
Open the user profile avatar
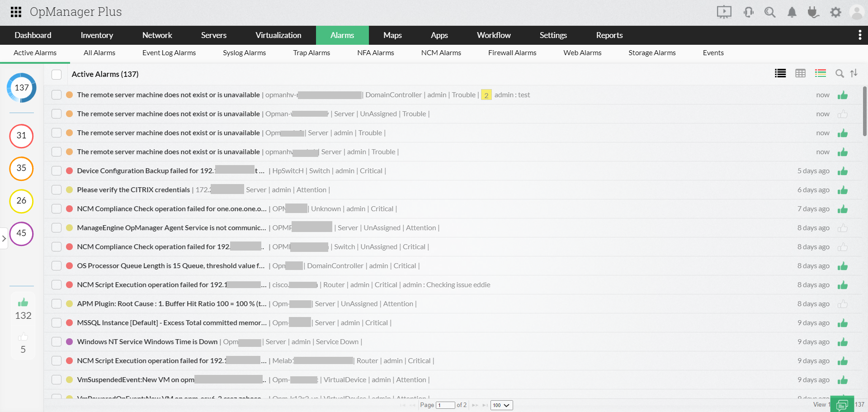click(857, 12)
